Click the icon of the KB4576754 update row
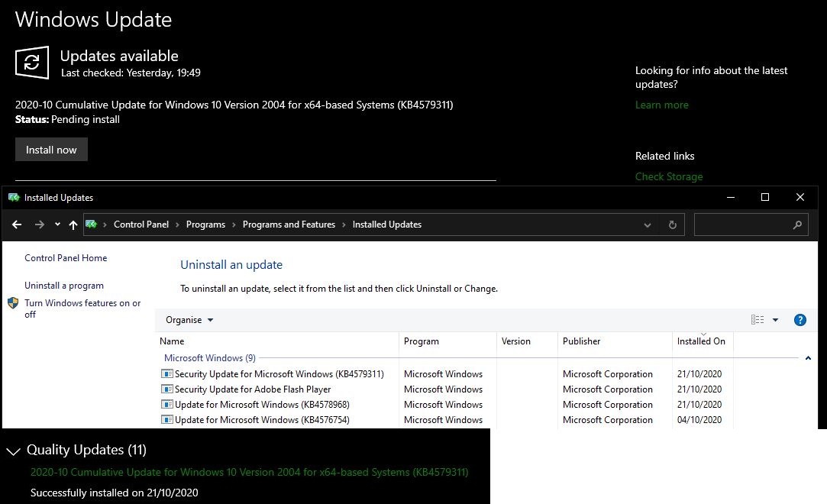Screen dimensions: 827x504 pyautogui.click(x=166, y=420)
